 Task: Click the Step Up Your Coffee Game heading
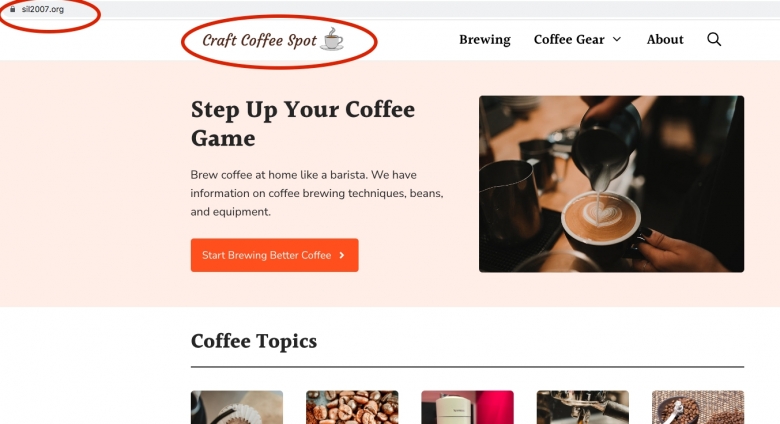pos(302,123)
